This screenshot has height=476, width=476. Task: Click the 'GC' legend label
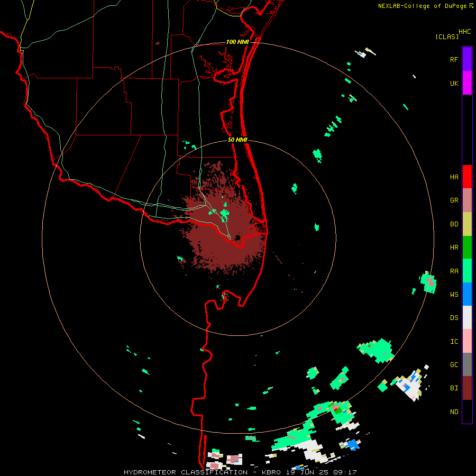click(454, 365)
